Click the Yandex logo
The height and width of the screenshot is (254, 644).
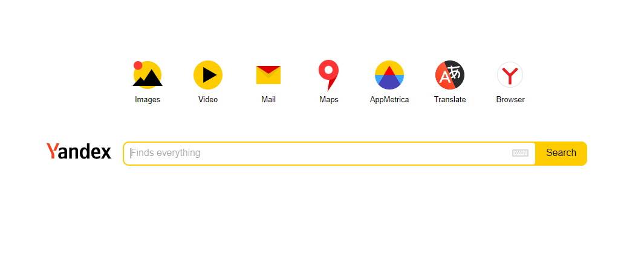click(x=79, y=152)
